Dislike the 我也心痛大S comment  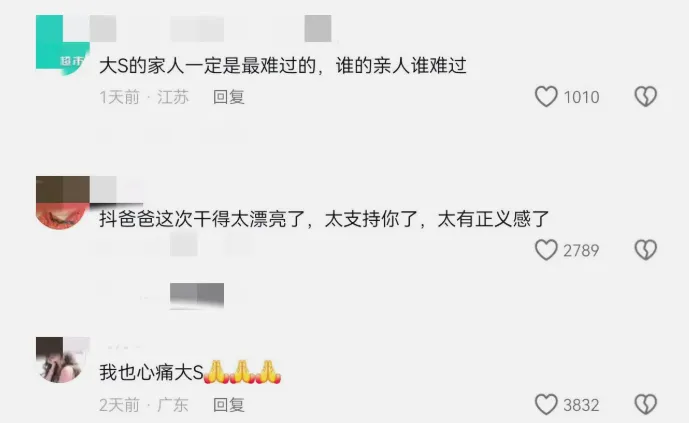tap(645, 404)
